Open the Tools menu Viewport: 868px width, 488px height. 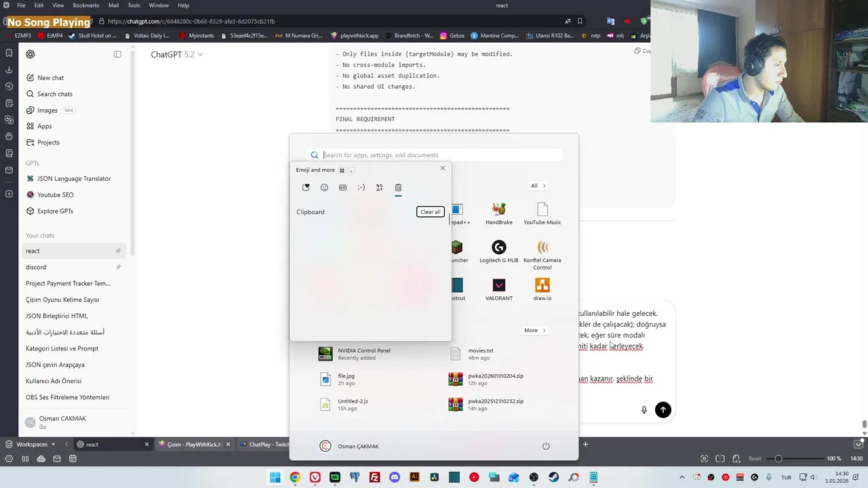(x=134, y=5)
